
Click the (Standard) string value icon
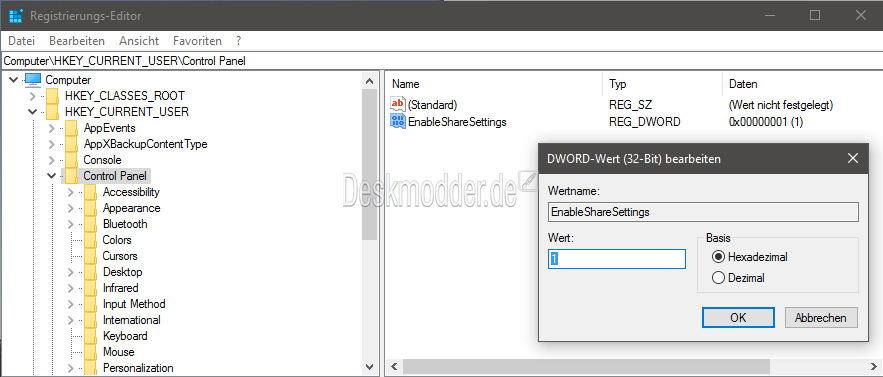[398, 104]
